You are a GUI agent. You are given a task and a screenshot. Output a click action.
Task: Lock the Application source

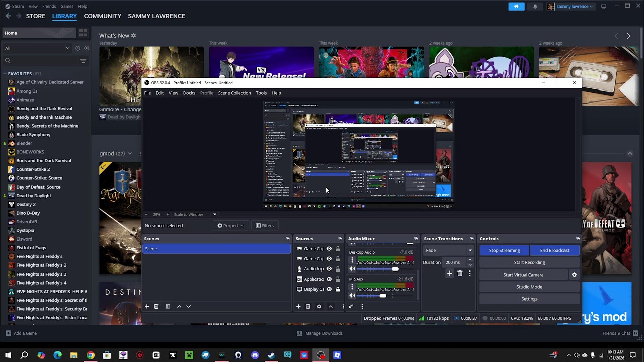pos(338,279)
